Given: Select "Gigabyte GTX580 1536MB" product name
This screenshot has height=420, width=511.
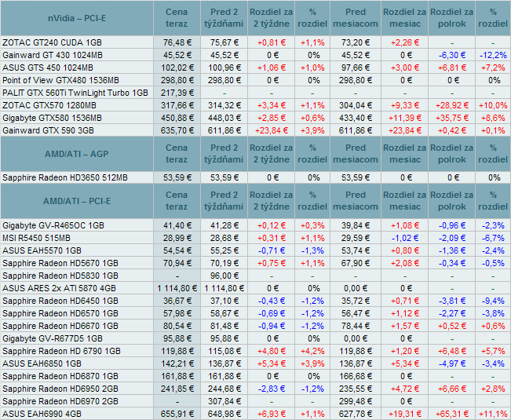Looking at the screenshot, I should [x=52, y=118].
